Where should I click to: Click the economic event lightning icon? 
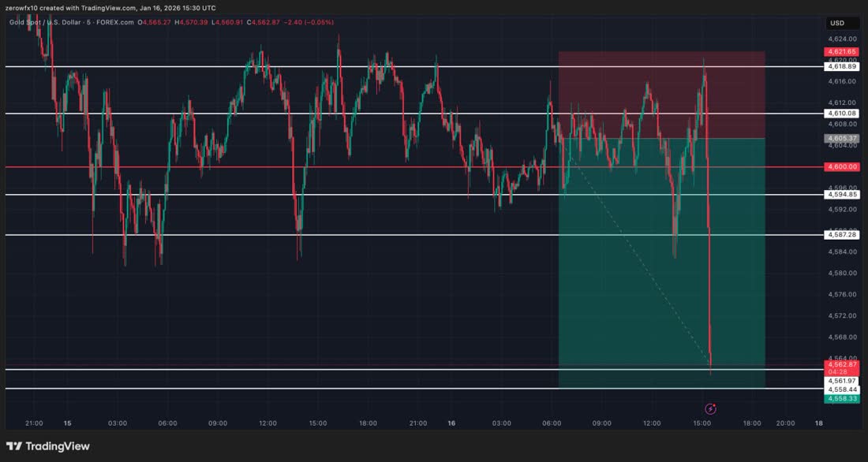point(710,409)
